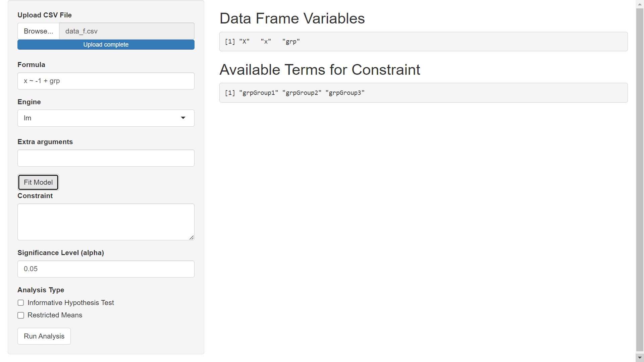
Task: Click the scrollbar down arrow
Action: 640,358
